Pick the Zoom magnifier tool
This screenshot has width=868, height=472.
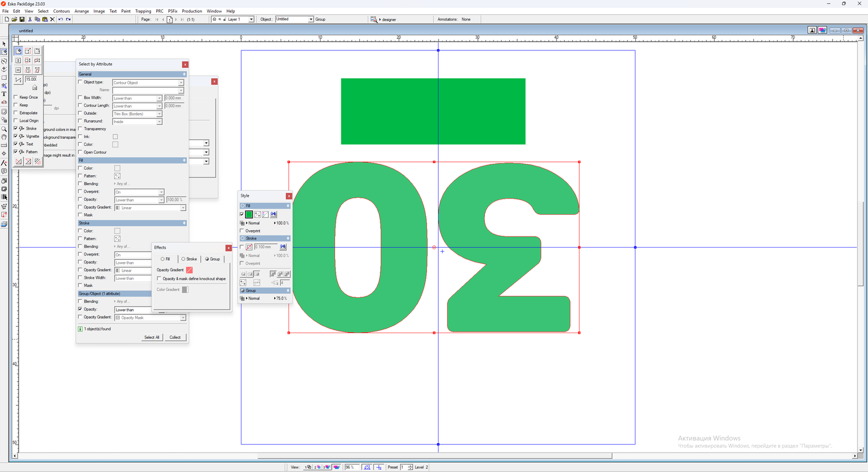(x=4, y=129)
